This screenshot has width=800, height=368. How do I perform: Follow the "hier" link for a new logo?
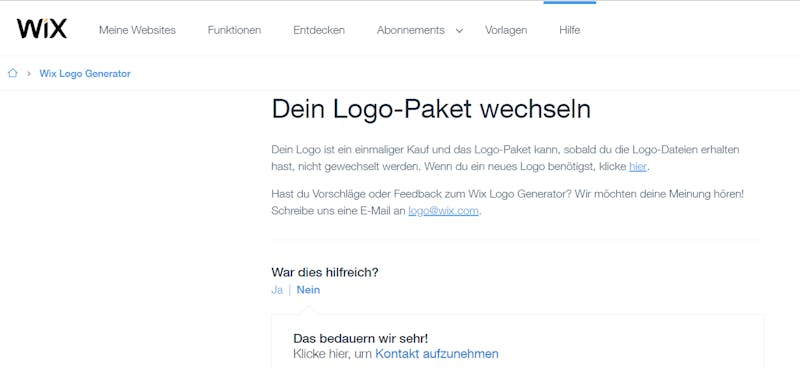[x=638, y=166]
